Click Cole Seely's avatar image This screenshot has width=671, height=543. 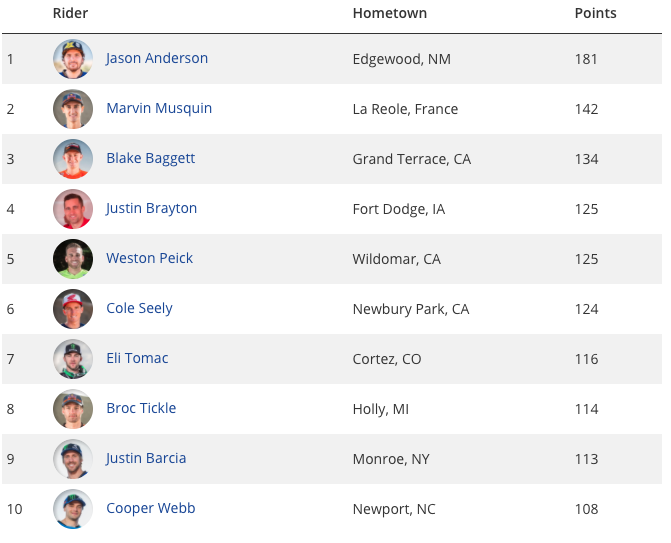(x=73, y=309)
